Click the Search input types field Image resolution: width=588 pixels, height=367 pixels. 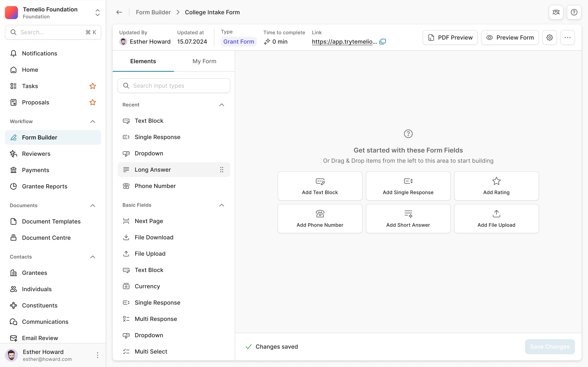(174, 86)
